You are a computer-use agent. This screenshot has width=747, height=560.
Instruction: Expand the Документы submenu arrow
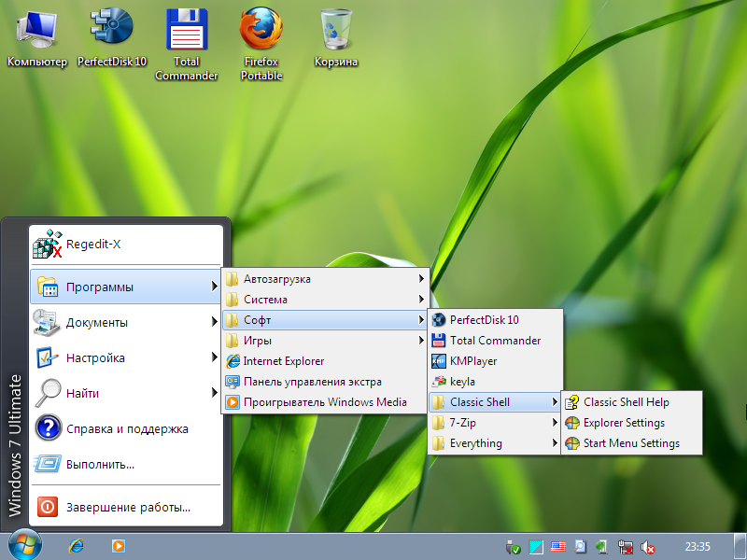pyautogui.click(x=214, y=322)
